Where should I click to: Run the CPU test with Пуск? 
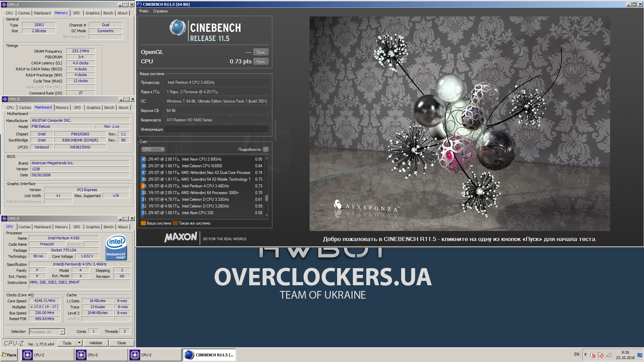pos(261,62)
